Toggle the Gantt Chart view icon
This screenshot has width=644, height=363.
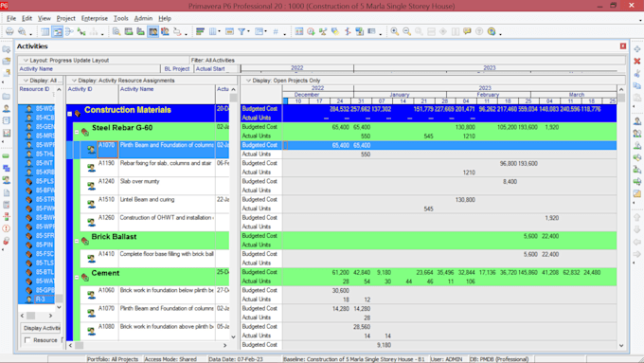pos(58,31)
